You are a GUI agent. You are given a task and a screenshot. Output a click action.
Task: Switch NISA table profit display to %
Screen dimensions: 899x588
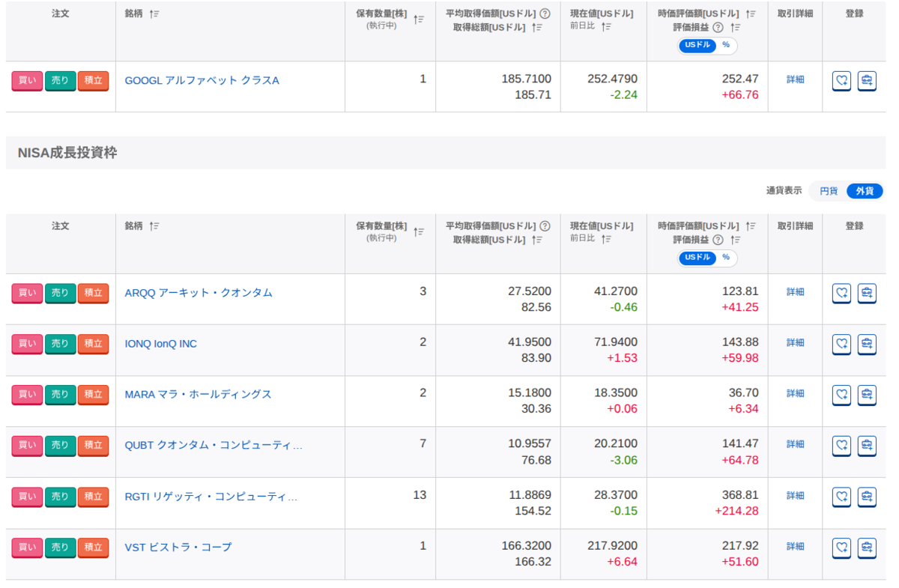click(725, 258)
